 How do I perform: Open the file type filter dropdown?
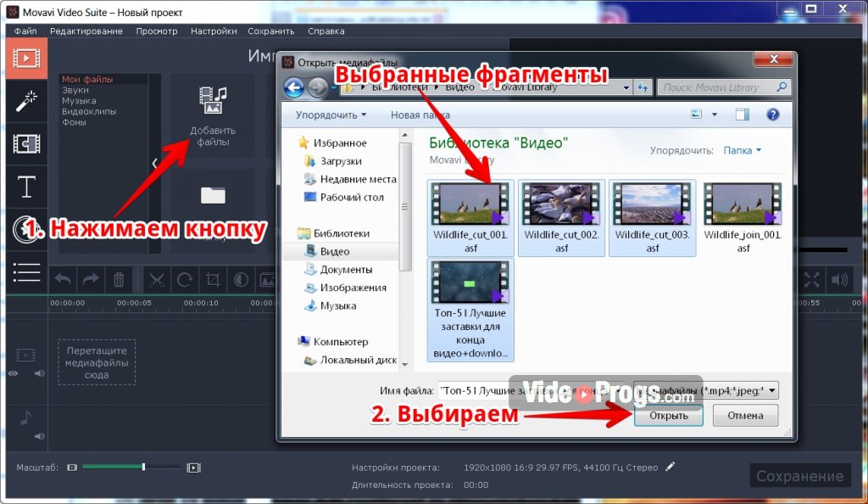(x=706, y=391)
